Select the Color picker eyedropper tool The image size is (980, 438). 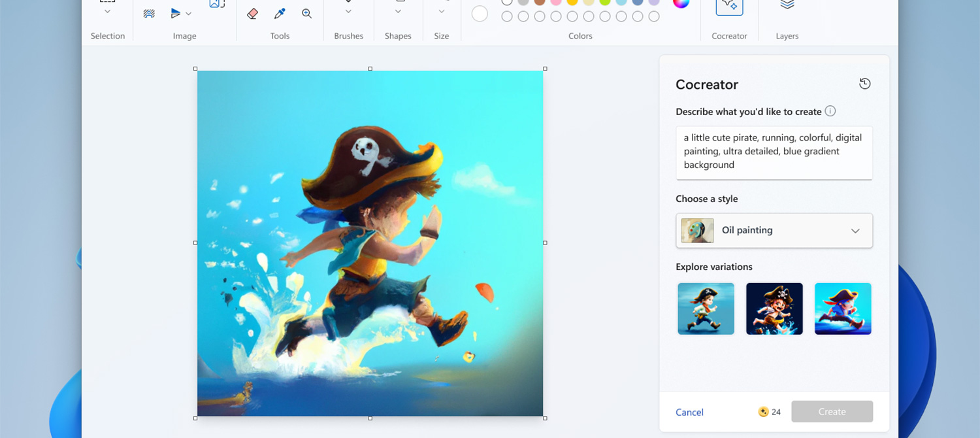pyautogui.click(x=280, y=13)
